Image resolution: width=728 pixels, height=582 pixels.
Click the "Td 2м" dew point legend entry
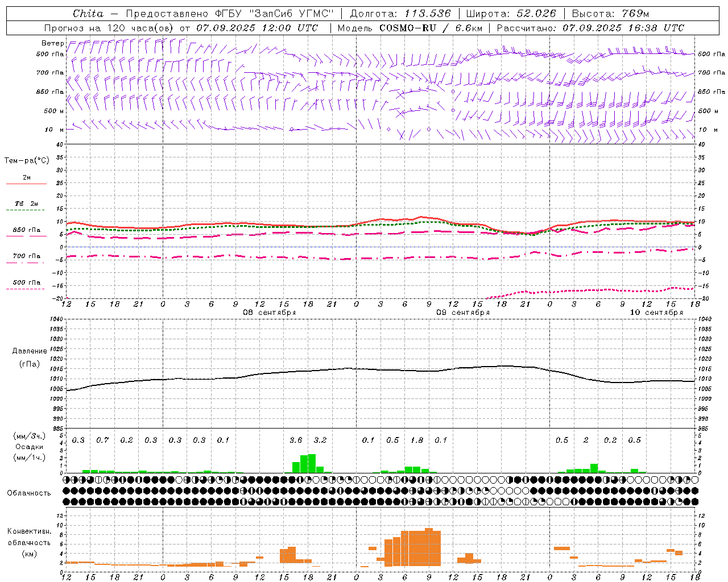(x=27, y=203)
